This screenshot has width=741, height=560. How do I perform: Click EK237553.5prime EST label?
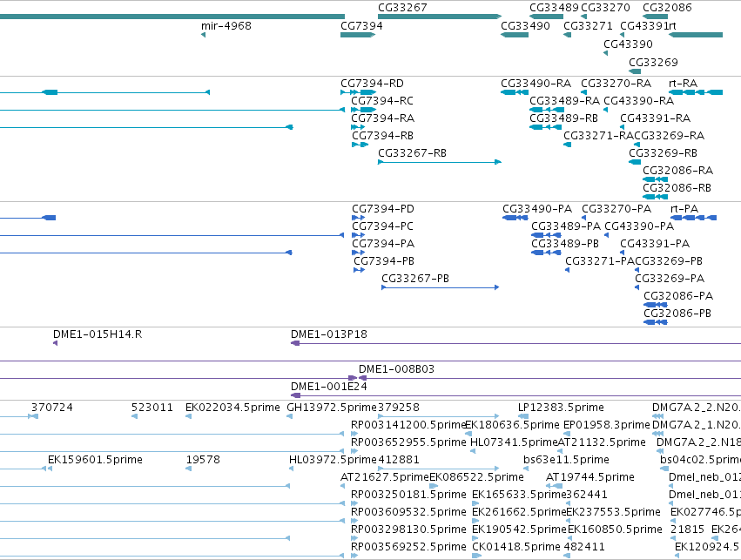click(x=613, y=512)
